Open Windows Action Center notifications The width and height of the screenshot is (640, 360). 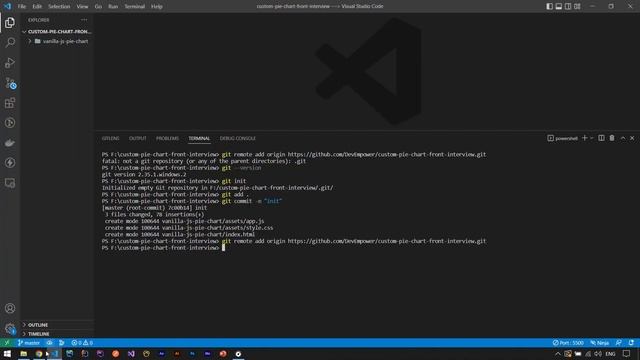click(627, 354)
